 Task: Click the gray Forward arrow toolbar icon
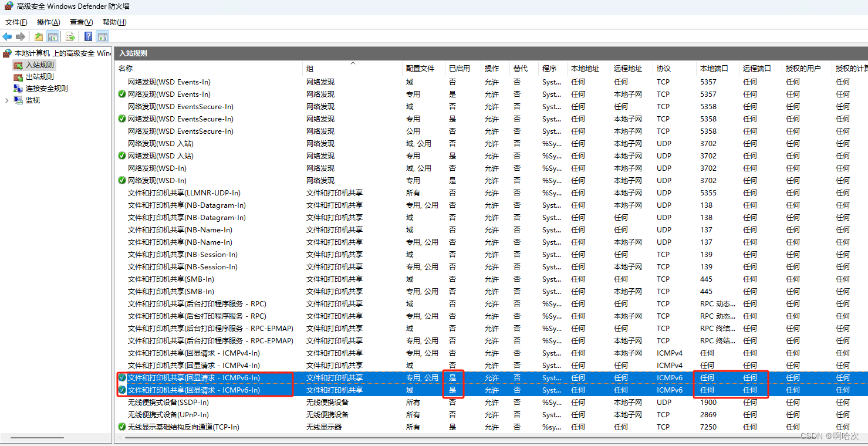pos(21,37)
